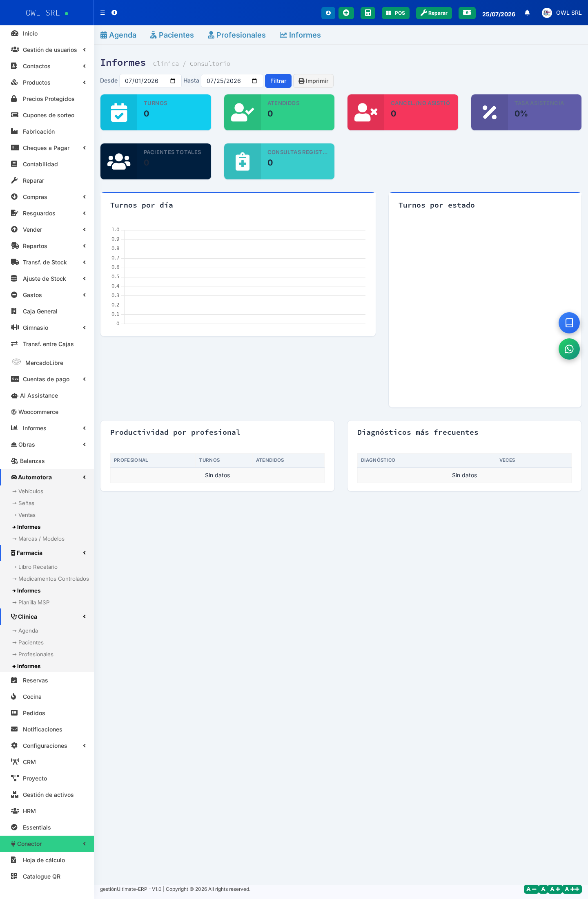The width and height of the screenshot is (588, 899).
Task: Click the blue floating book help icon
Action: (x=569, y=323)
